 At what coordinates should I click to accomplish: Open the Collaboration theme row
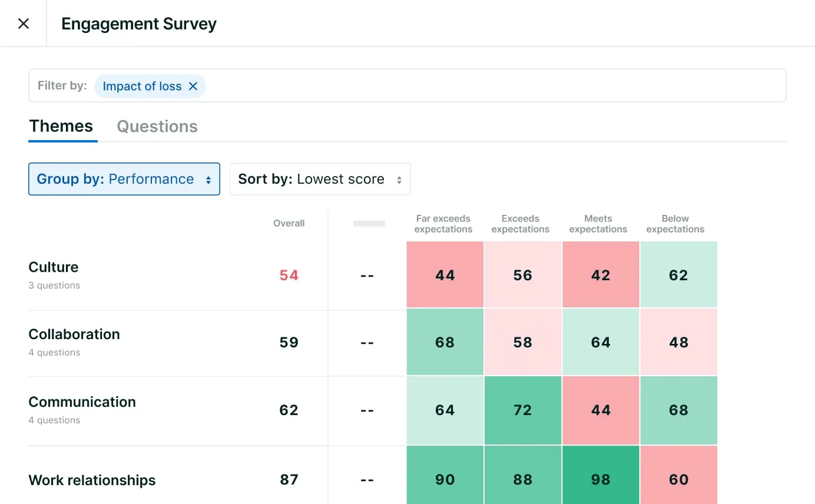coord(74,334)
